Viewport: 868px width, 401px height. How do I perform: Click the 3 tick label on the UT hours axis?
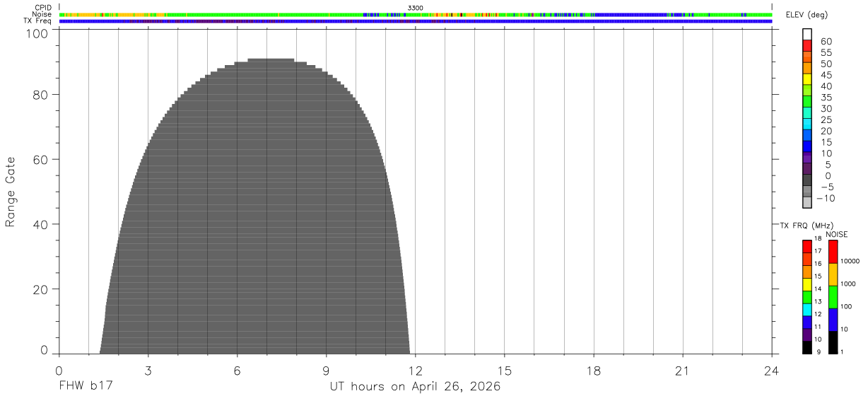click(x=148, y=371)
